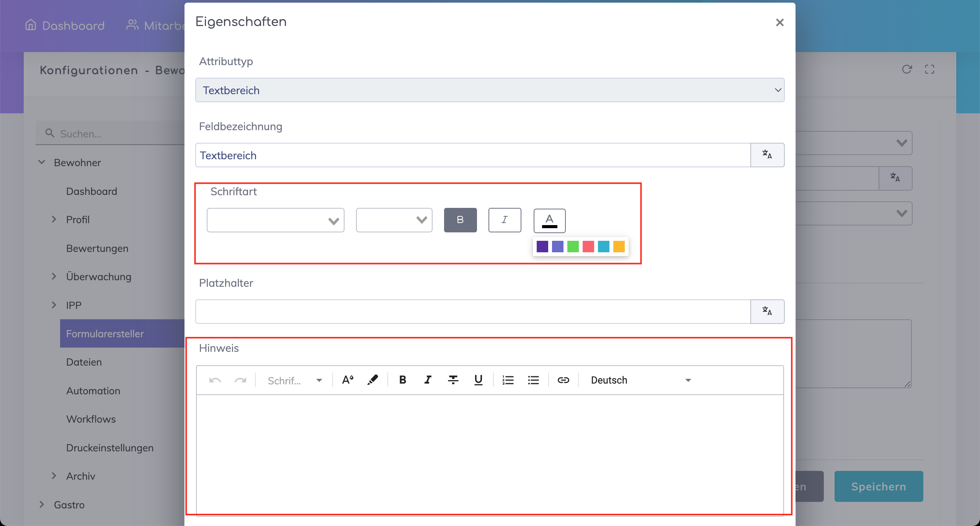Insert bulleted list in Hinweis editor
The height and width of the screenshot is (526, 980).
533,380
